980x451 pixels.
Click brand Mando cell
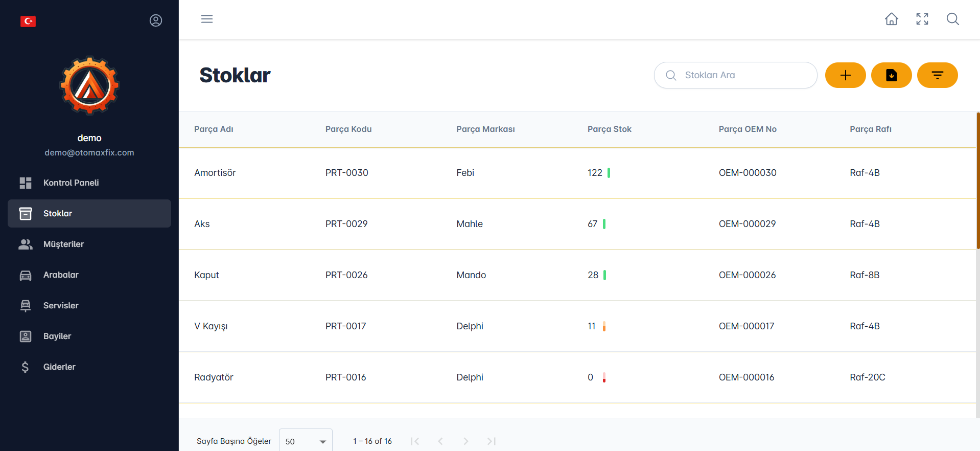(471, 275)
